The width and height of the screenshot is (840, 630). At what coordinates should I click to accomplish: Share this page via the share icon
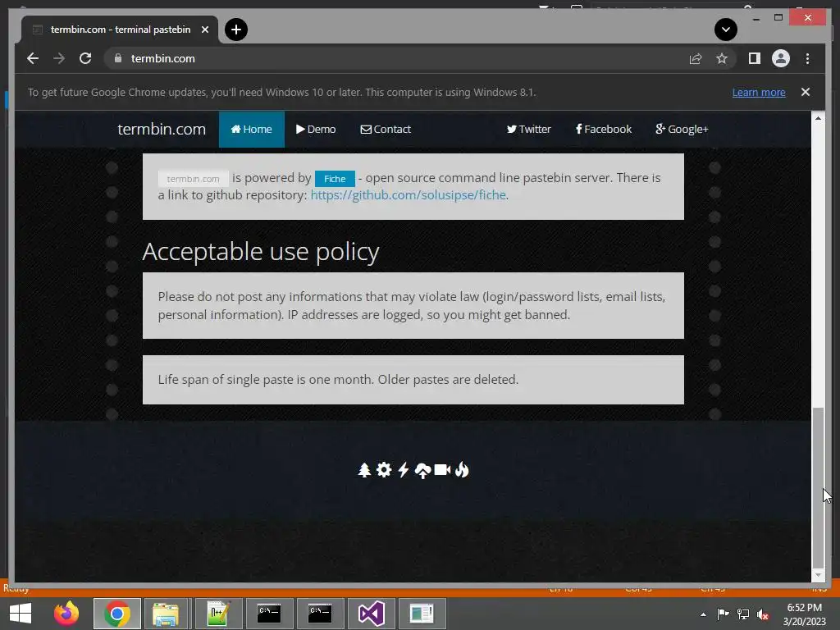point(696,58)
